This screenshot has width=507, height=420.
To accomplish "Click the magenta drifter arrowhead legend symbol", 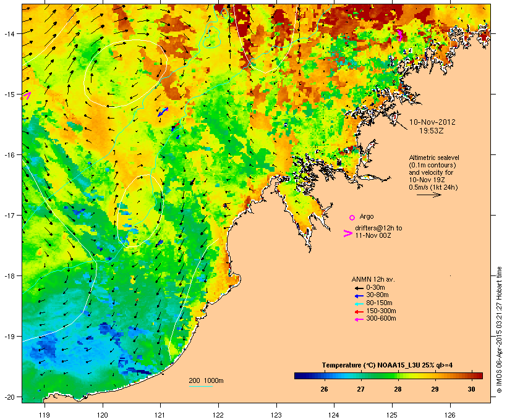I will (x=347, y=233).
